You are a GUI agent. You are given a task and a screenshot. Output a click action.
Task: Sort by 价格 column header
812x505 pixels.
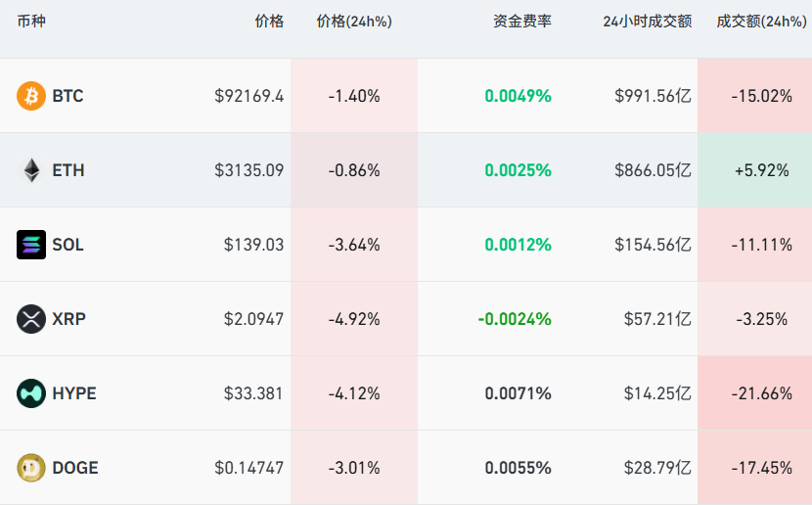(268, 22)
